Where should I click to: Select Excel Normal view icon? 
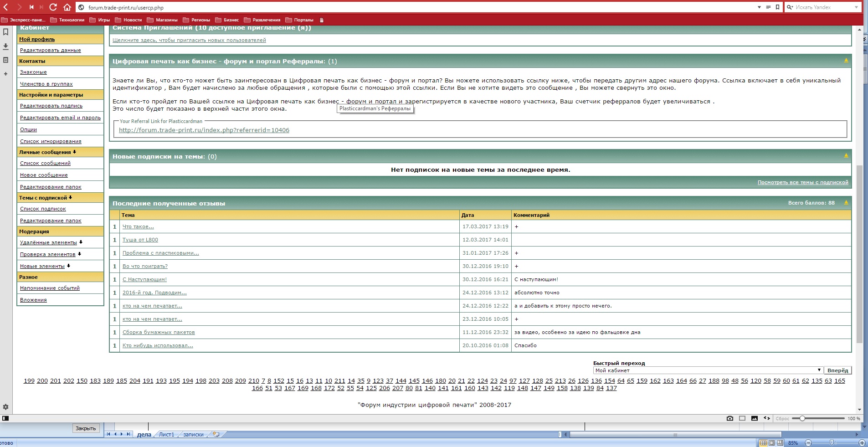(x=763, y=443)
